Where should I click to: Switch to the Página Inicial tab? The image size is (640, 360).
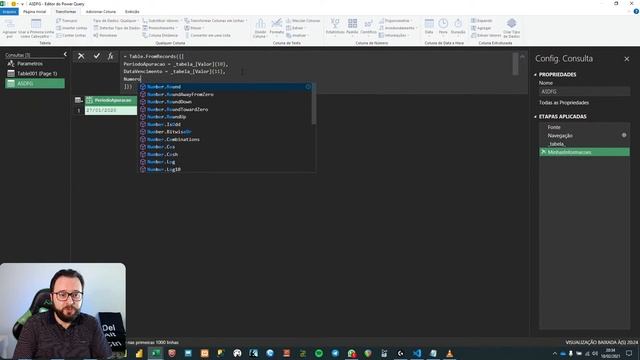pos(35,12)
